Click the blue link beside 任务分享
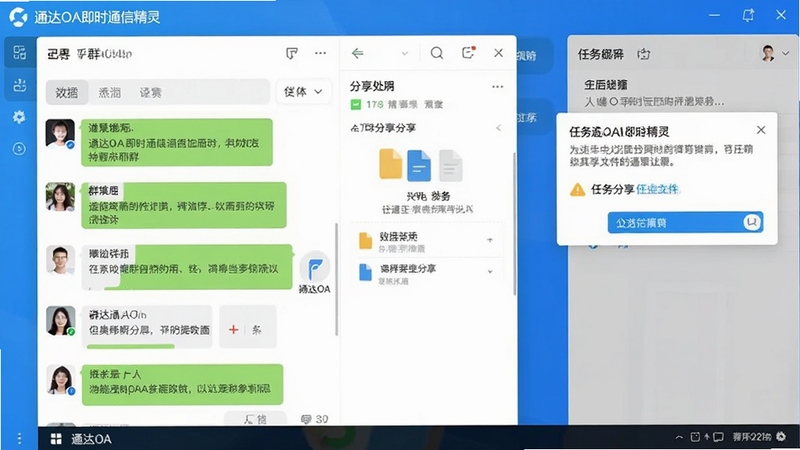 click(x=657, y=189)
